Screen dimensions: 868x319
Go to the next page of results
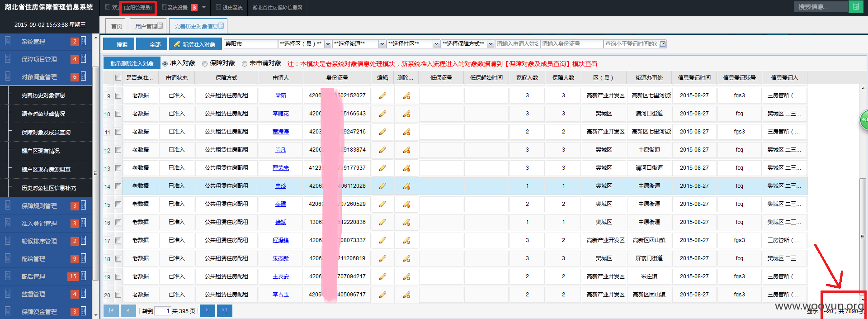207,310
